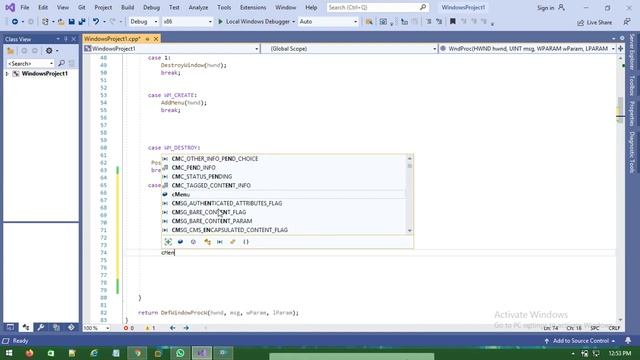Open the x86 platform dropdown
The width and height of the screenshot is (640, 360).
[x=187, y=22]
